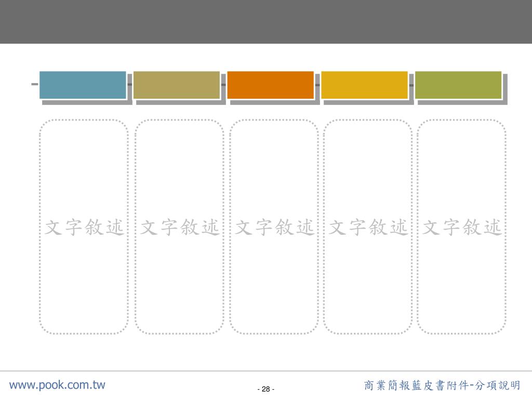The height and width of the screenshot is (399, 532).
Task: Select the olive green header box
Action: (x=458, y=85)
